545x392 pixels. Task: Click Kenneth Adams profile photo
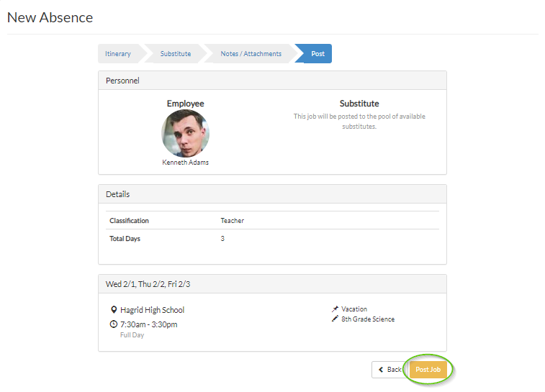(185, 133)
